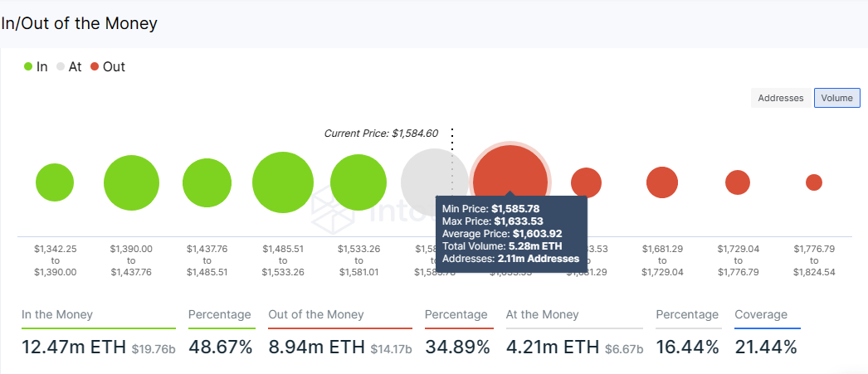
Task: Select green bubble above $1,485.51 to $1,533.26
Action: pos(282,182)
